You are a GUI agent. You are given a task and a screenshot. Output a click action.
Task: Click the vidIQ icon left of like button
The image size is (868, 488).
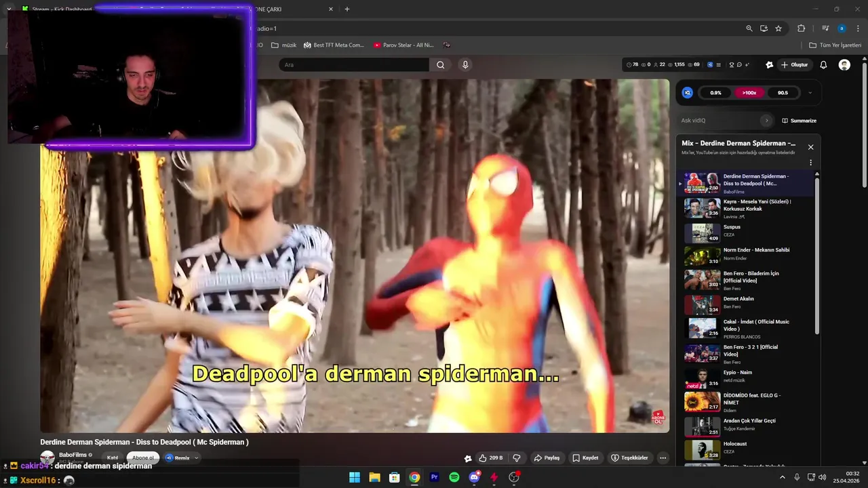point(468,458)
